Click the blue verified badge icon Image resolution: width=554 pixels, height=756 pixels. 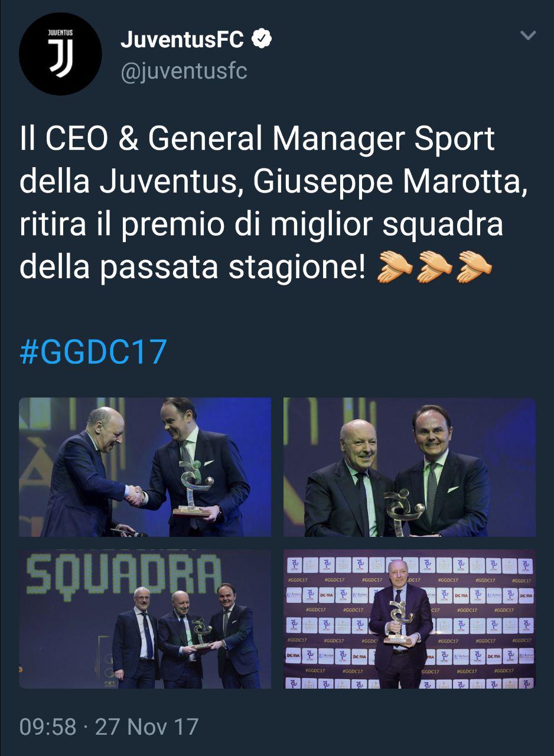coord(262,40)
